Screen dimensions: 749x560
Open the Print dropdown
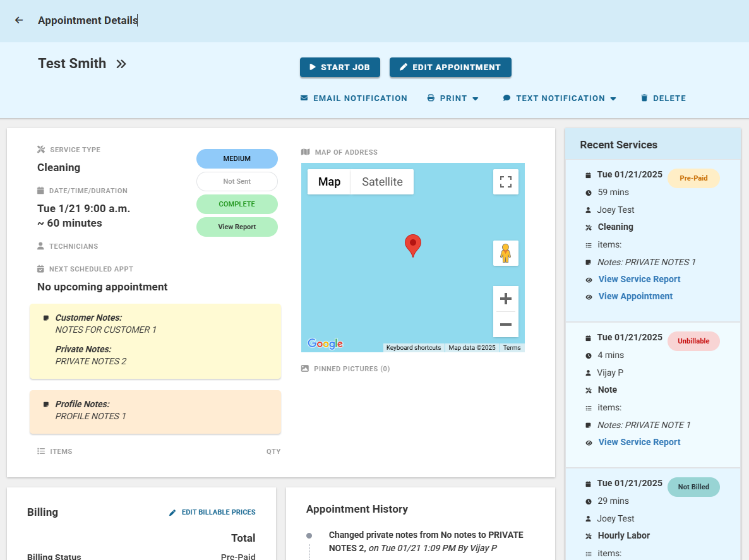pyautogui.click(x=453, y=98)
